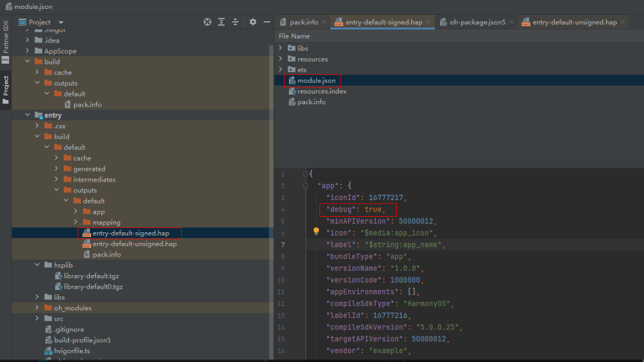Click the intention lightbulb in editor gutter

pos(316,232)
